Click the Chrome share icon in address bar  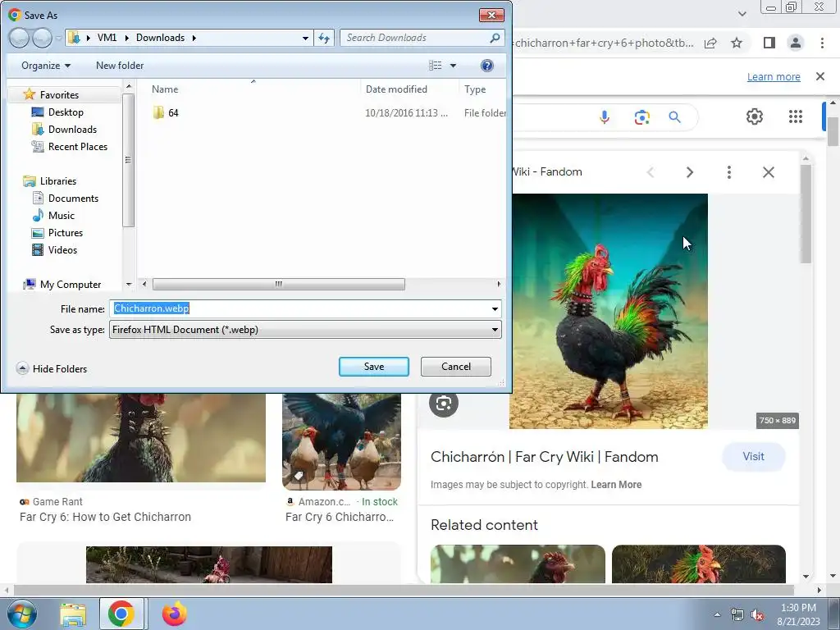coord(710,43)
